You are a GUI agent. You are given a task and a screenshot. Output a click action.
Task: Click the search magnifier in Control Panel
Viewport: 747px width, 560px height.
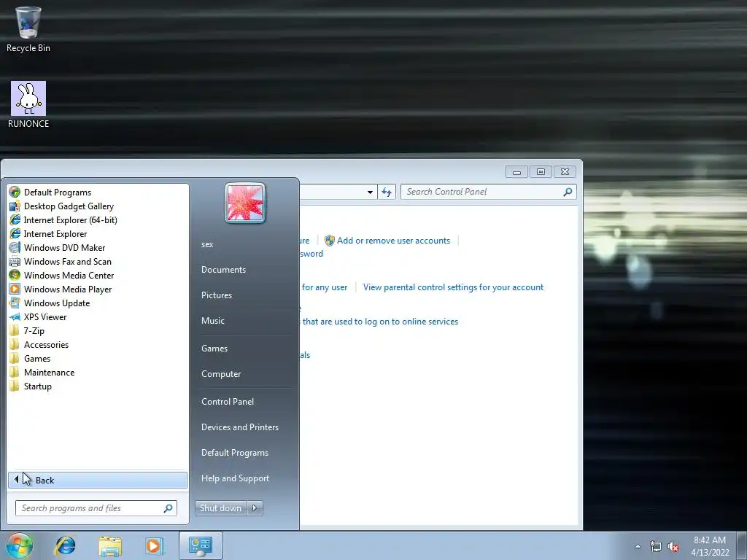pos(568,192)
